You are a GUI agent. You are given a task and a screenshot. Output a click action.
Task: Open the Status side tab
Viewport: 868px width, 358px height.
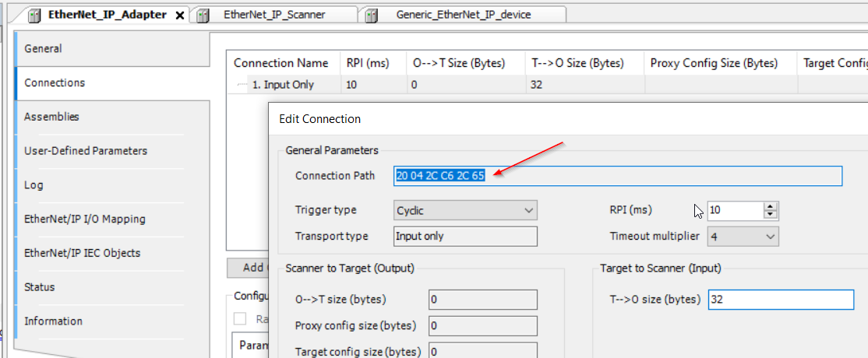pos(112,287)
